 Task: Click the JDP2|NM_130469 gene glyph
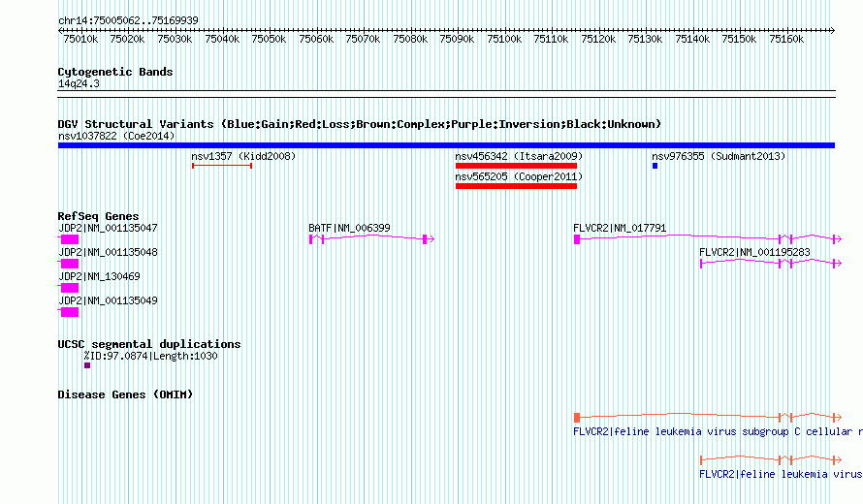(x=68, y=288)
